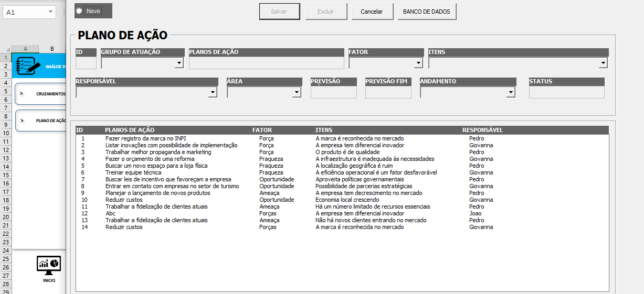
Task: Select row 'Listar inovações com possibilidade de implementação'
Action: click(342, 145)
